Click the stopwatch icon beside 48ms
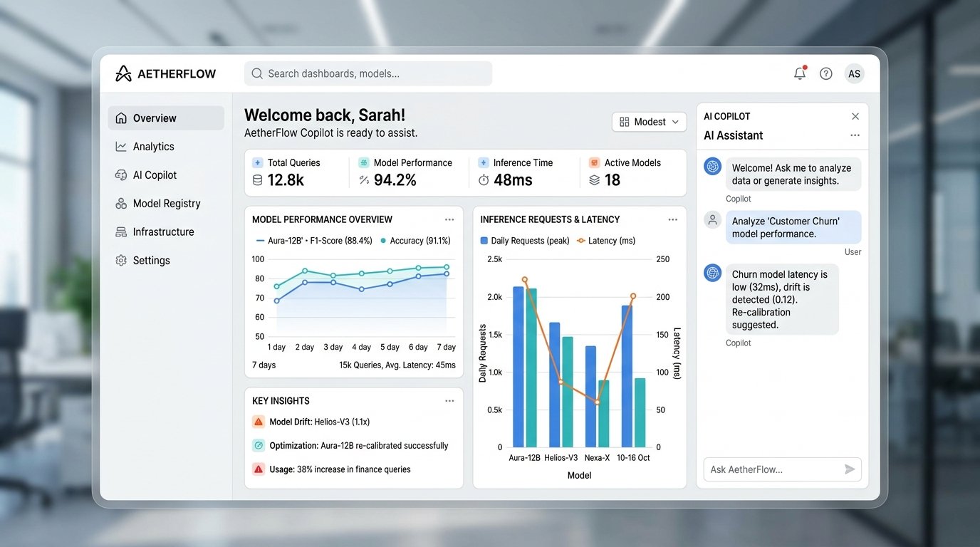 pyautogui.click(x=484, y=180)
